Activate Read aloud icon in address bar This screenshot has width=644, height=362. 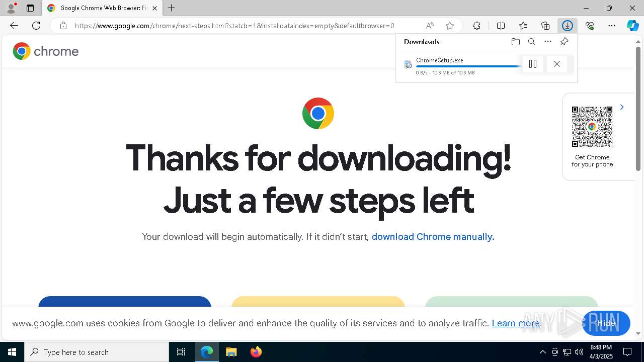pos(430,26)
